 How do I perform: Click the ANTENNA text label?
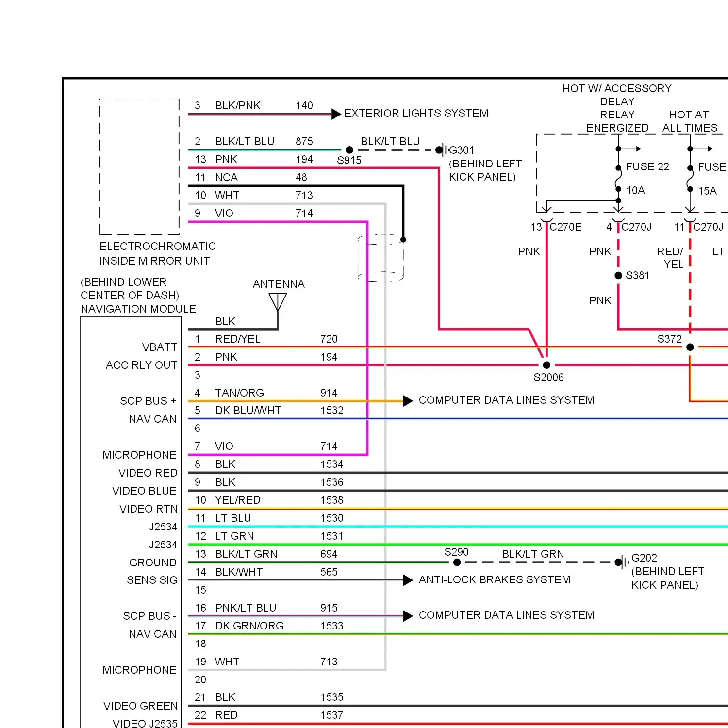(279, 284)
